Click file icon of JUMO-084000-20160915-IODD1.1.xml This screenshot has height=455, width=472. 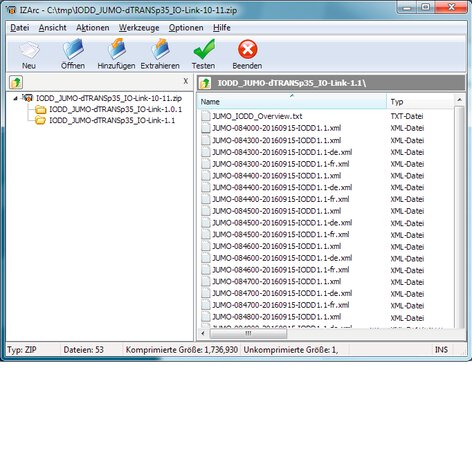tap(206, 128)
